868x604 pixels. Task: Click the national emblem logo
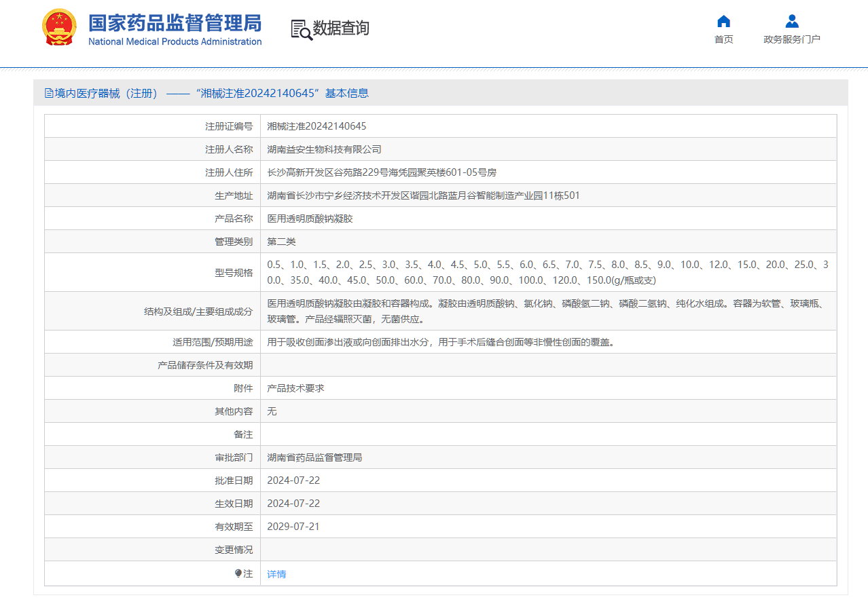[x=60, y=28]
